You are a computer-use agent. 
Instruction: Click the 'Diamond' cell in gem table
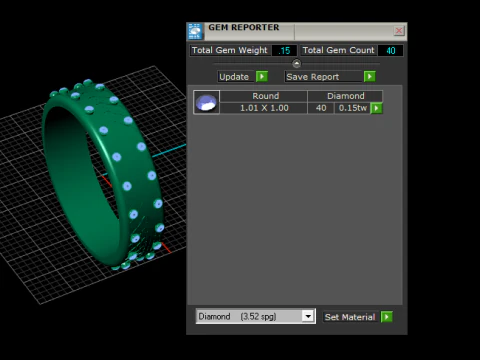click(345, 96)
